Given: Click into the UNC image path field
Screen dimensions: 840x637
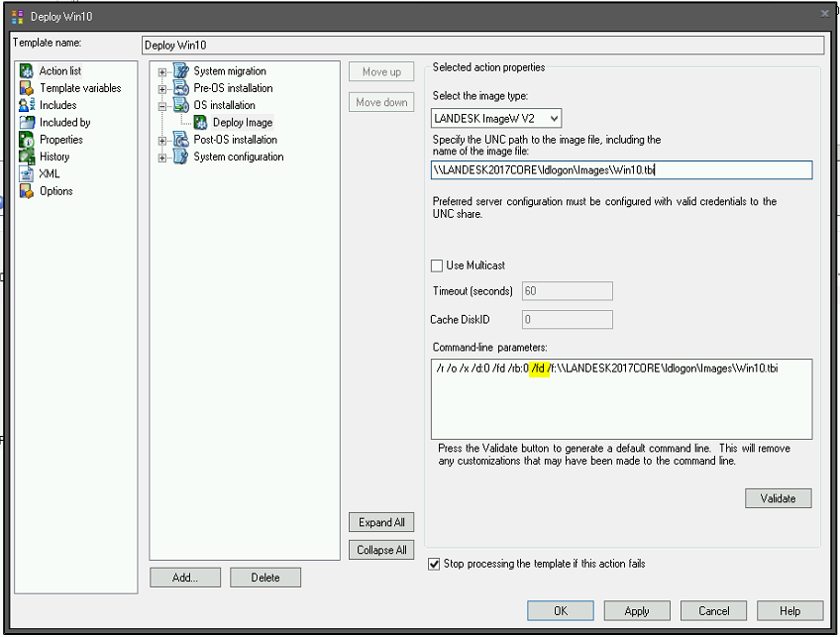Looking at the screenshot, I should click(x=621, y=170).
